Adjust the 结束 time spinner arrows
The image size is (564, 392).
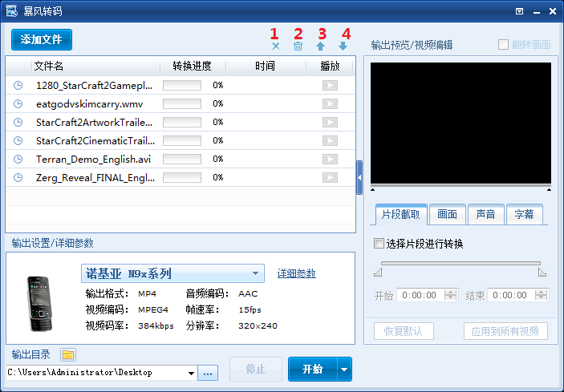click(542, 295)
